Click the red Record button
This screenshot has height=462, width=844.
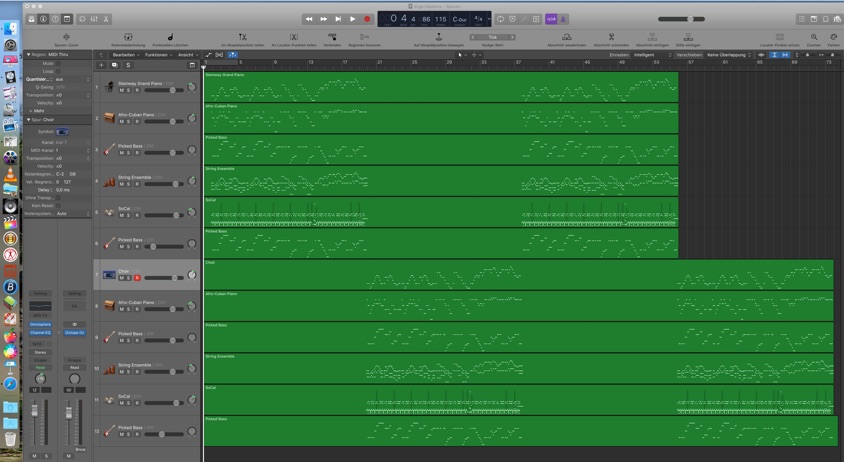(367, 19)
